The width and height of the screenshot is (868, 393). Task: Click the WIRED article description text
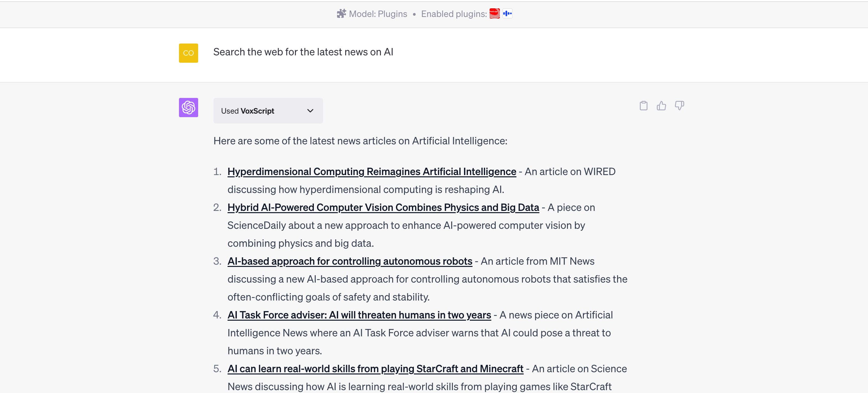[x=365, y=189]
